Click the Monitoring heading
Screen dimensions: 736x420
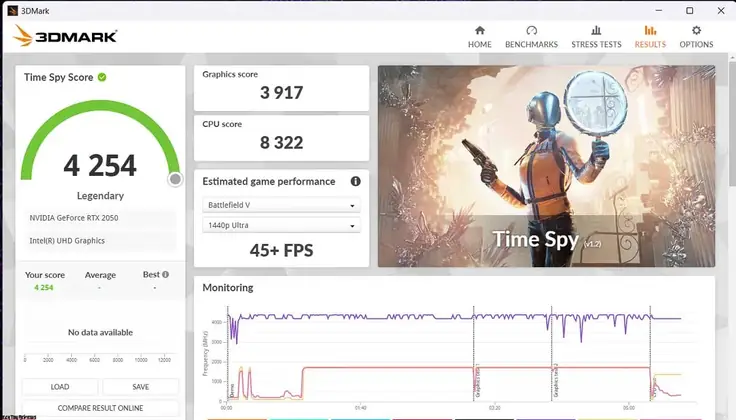pyautogui.click(x=228, y=288)
